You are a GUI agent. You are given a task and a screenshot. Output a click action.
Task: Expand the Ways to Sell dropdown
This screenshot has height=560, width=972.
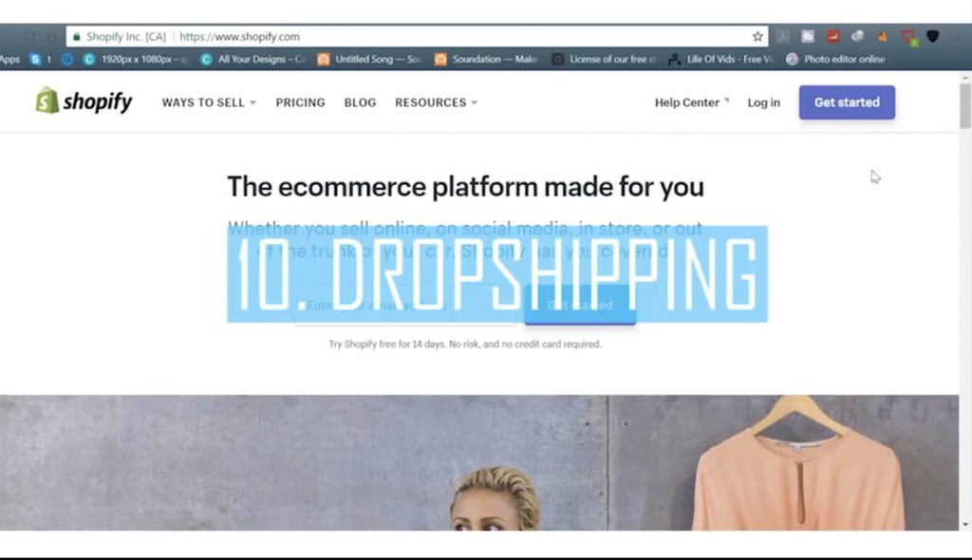pos(209,103)
